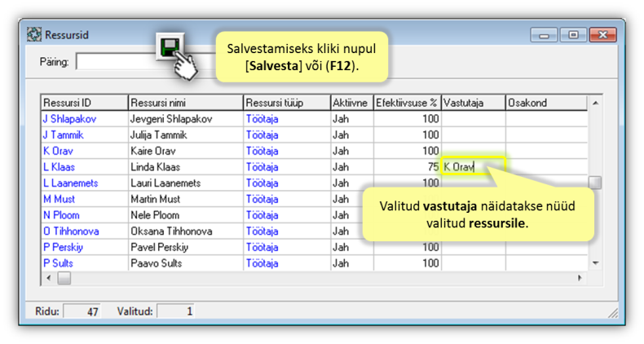Click the horizontal scrollbar right arrow
The width and height of the screenshot is (644, 344).
pyautogui.click(x=580, y=278)
